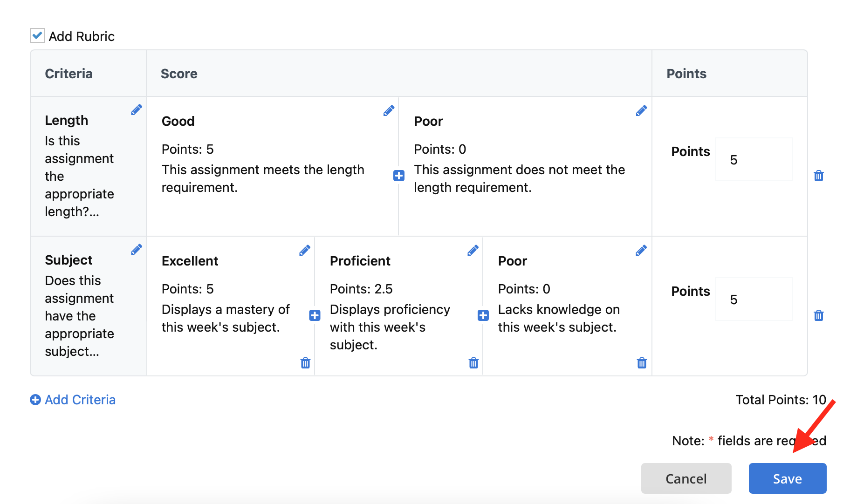Screen dimensions: 850x504
Task: Edit the Subject criteria pencil icon
Action: (137, 250)
